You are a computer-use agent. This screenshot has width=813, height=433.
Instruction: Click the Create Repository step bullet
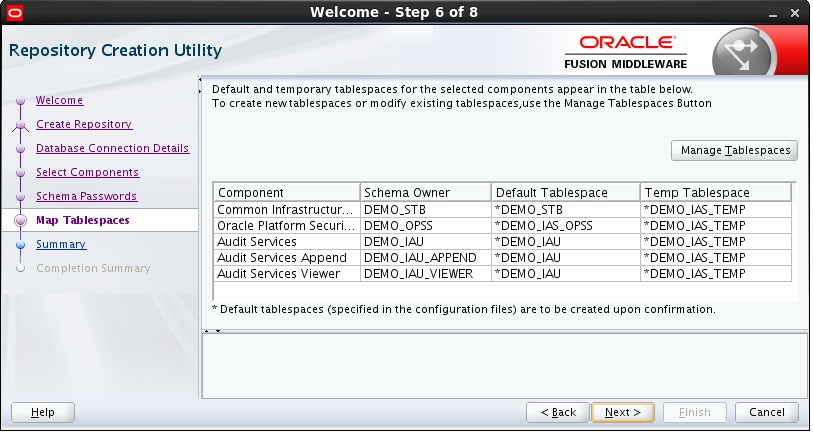(x=20, y=124)
